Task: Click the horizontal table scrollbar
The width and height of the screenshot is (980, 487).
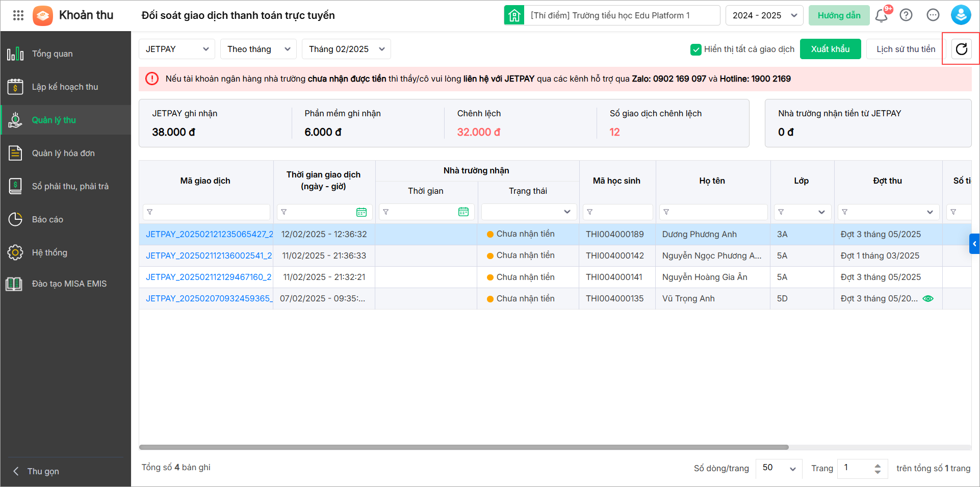Action: (x=463, y=447)
